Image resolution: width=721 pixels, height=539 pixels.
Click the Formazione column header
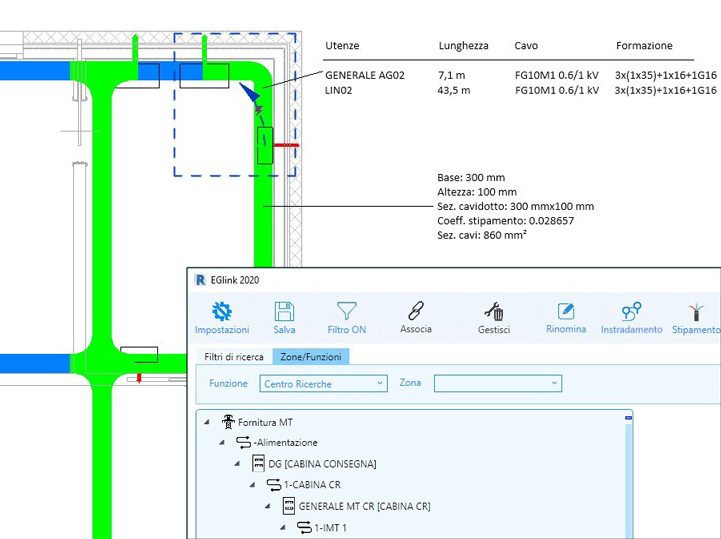(644, 46)
